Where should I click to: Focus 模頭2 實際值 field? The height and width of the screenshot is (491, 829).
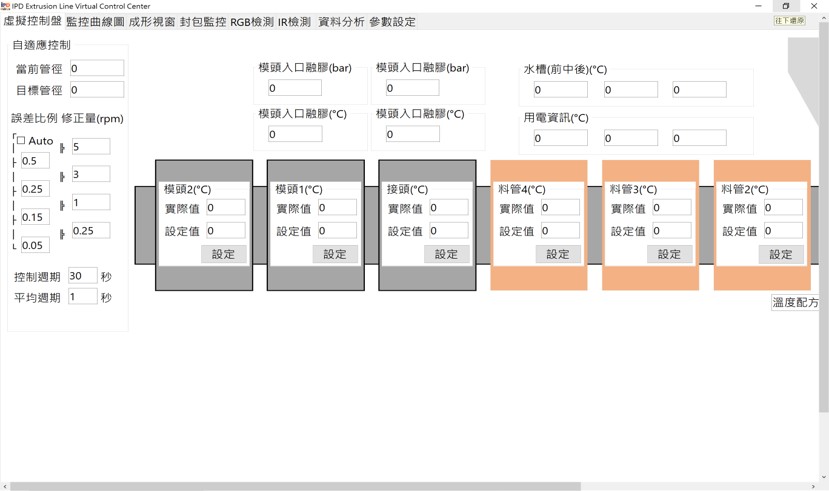click(x=226, y=208)
